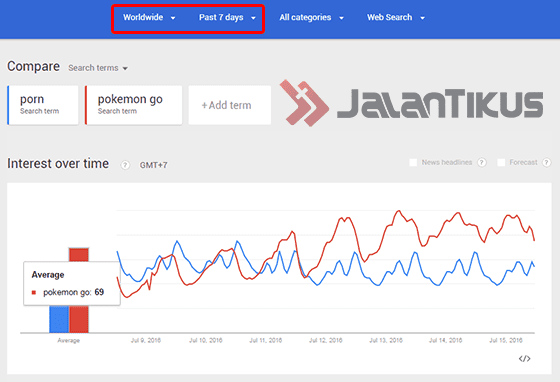
Task: Open the Past 7 days time range dropdown
Action: [227, 17]
